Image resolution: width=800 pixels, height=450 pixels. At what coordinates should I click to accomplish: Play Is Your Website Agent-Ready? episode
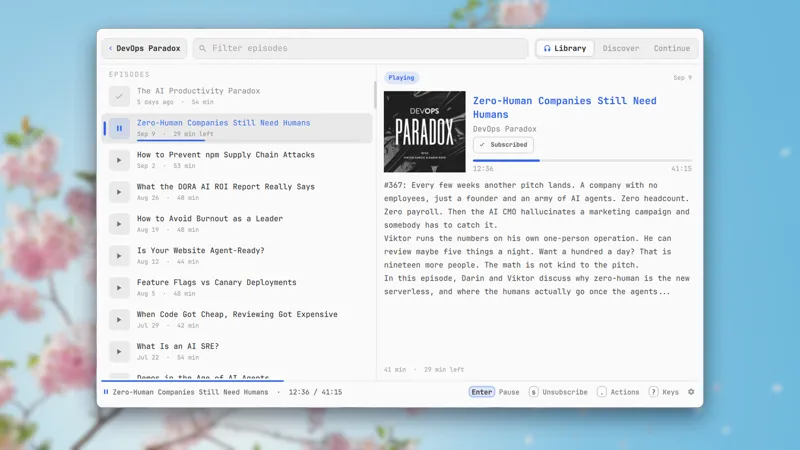[x=119, y=256]
